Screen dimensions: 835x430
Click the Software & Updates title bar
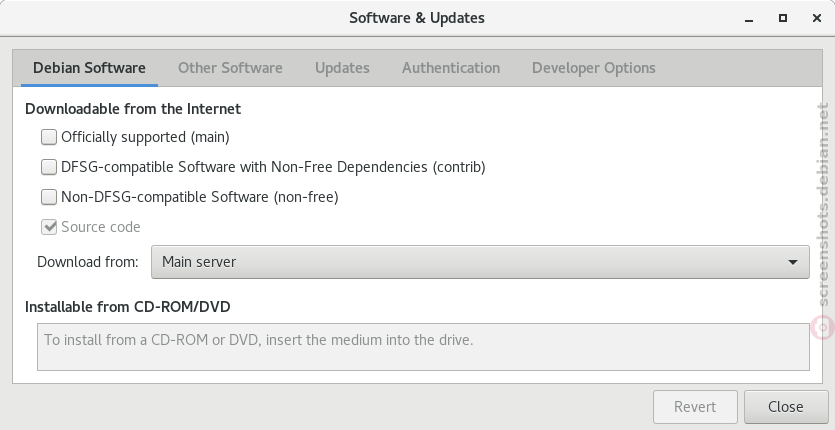click(x=417, y=18)
